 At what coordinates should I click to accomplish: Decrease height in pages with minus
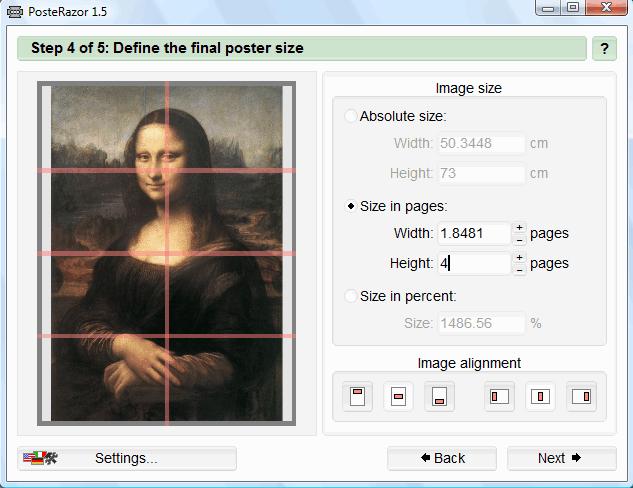pyautogui.click(x=519, y=269)
